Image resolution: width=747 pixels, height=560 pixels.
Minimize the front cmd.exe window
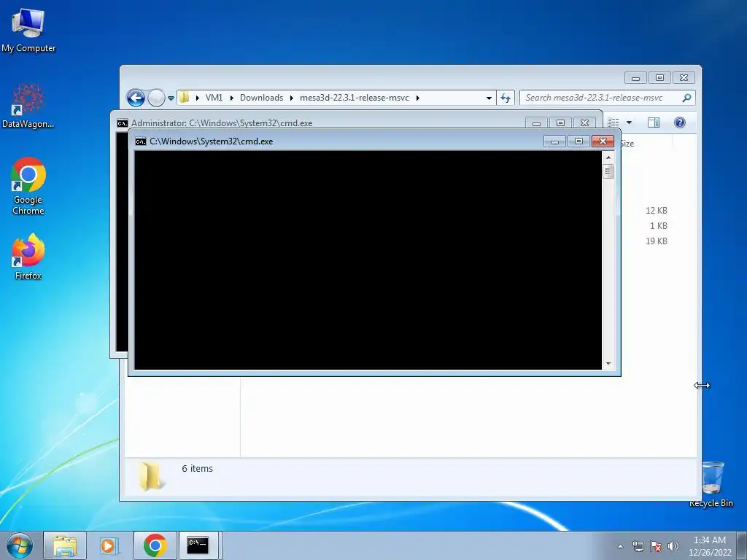pyautogui.click(x=554, y=141)
